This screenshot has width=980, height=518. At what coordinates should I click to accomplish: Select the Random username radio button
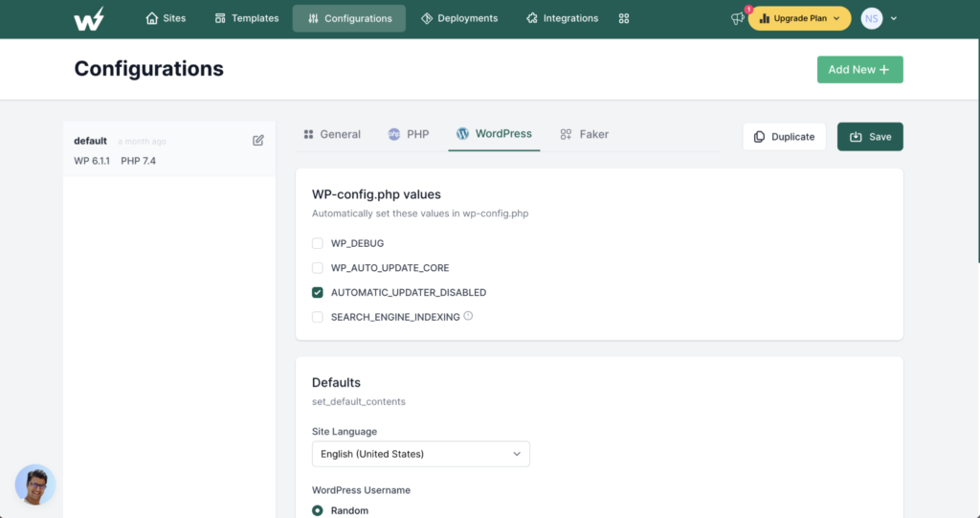[318, 510]
